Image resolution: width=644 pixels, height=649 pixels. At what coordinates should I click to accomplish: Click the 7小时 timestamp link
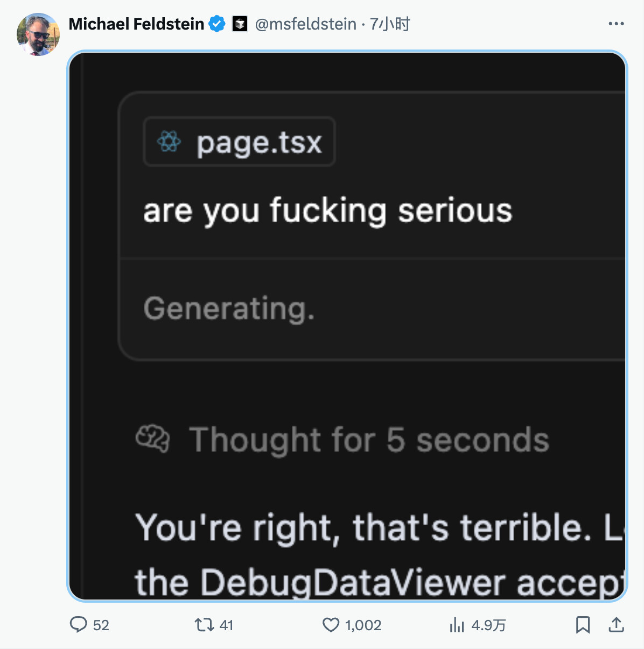point(390,24)
